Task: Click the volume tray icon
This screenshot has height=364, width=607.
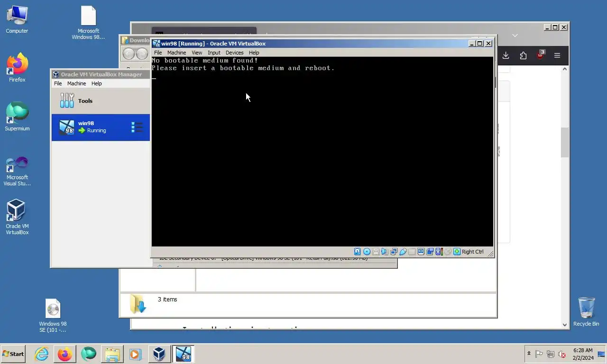Action: pyautogui.click(x=562, y=354)
